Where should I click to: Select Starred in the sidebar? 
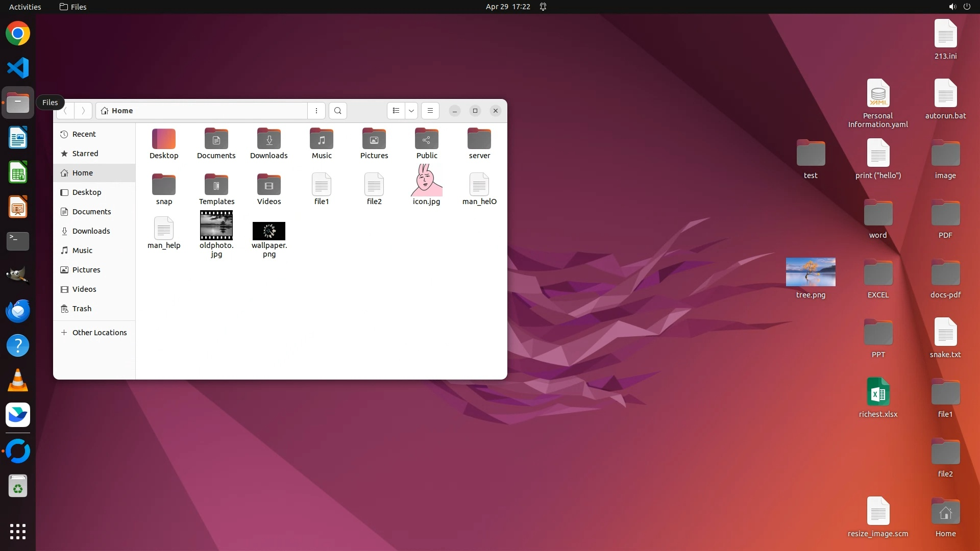point(85,154)
